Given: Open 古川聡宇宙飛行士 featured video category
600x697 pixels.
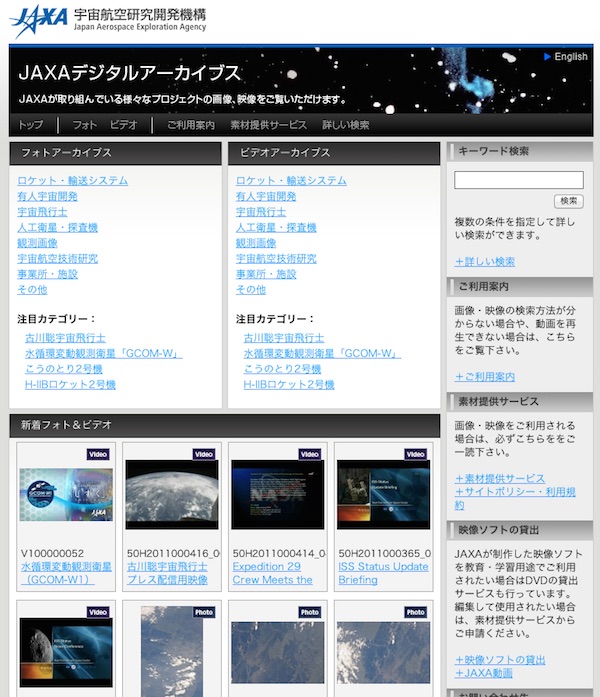Looking at the screenshot, I should coord(284,338).
